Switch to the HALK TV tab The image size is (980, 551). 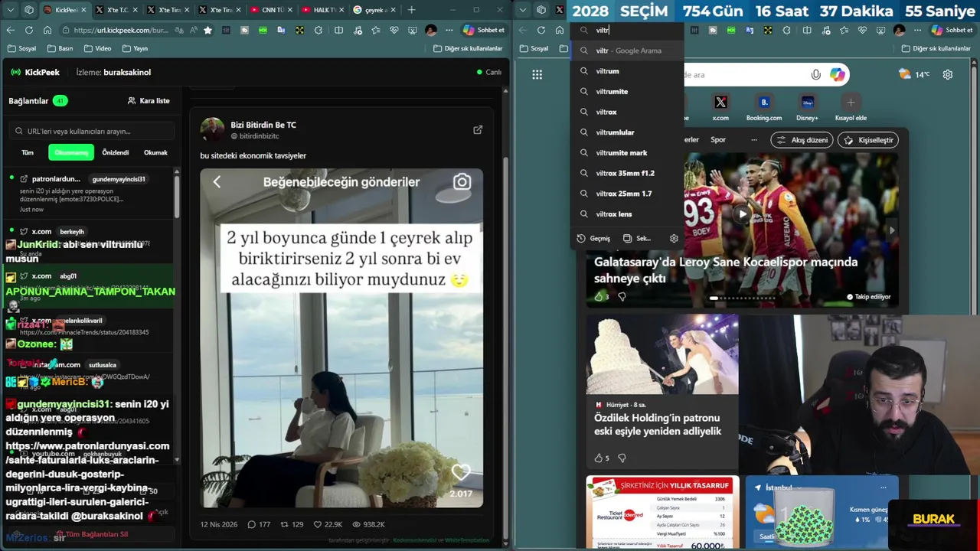(323, 10)
